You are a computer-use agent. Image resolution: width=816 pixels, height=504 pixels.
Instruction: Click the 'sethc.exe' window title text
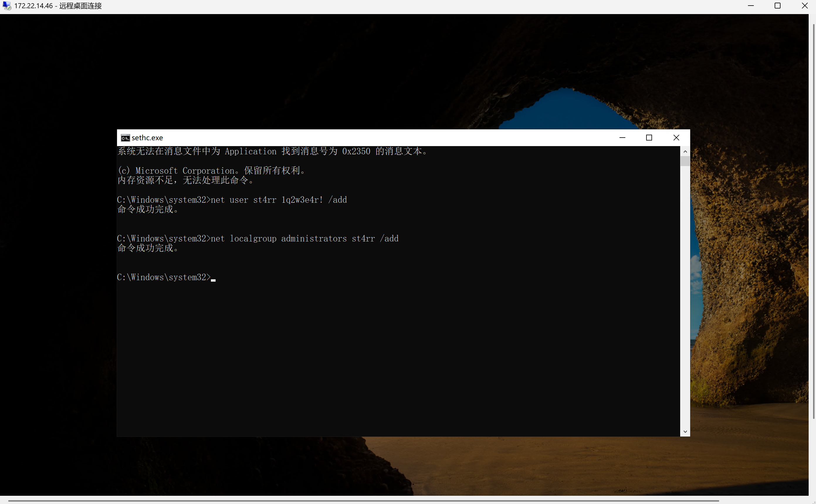(x=147, y=138)
